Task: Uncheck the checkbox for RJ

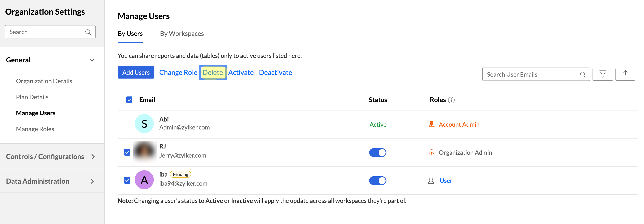Action: 127,152
